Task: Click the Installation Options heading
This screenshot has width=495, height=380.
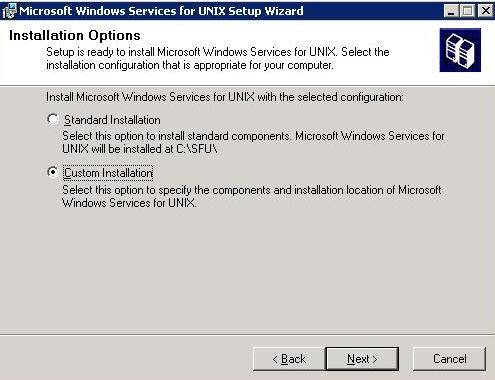Action: pos(75,36)
